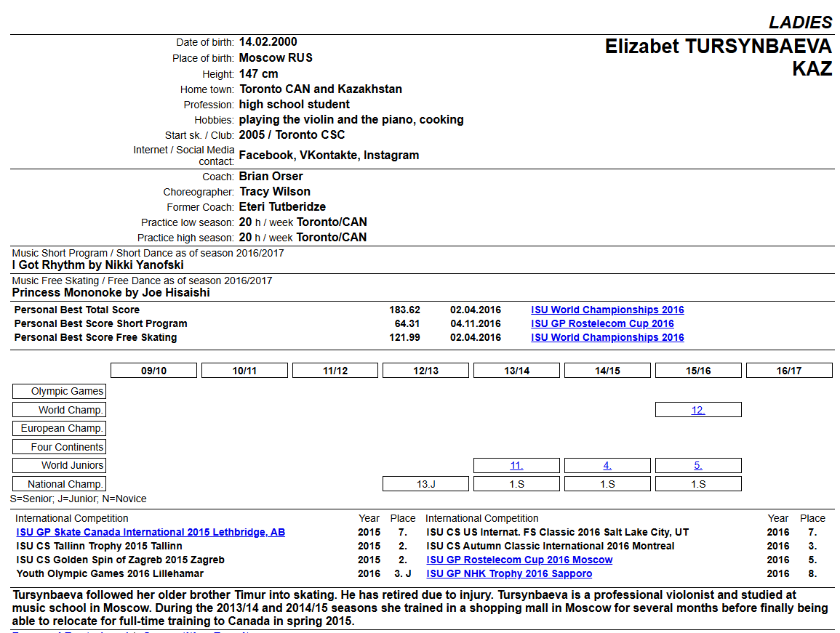Click the World Juniors row label
The height and width of the screenshot is (633, 840).
pos(59,465)
